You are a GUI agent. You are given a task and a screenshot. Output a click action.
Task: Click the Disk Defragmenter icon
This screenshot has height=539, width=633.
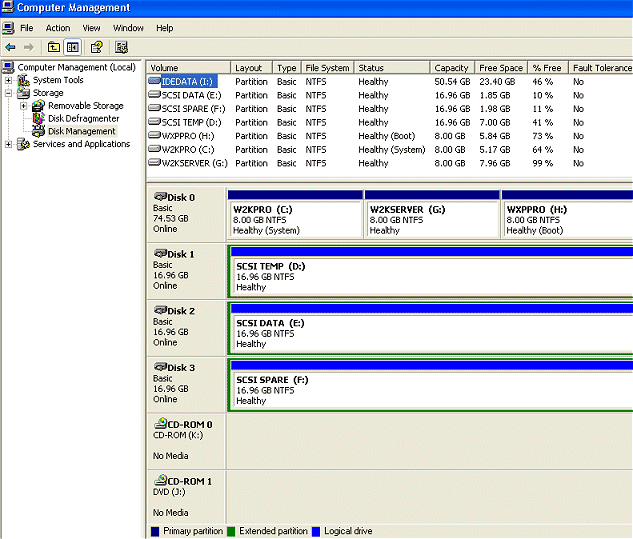pyautogui.click(x=38, y=118)
